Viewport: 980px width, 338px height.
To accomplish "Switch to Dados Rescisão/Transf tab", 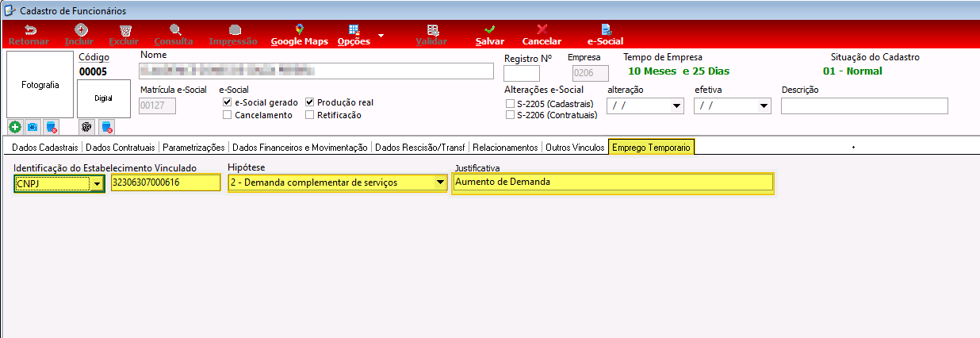I will [x=421, y=147].
